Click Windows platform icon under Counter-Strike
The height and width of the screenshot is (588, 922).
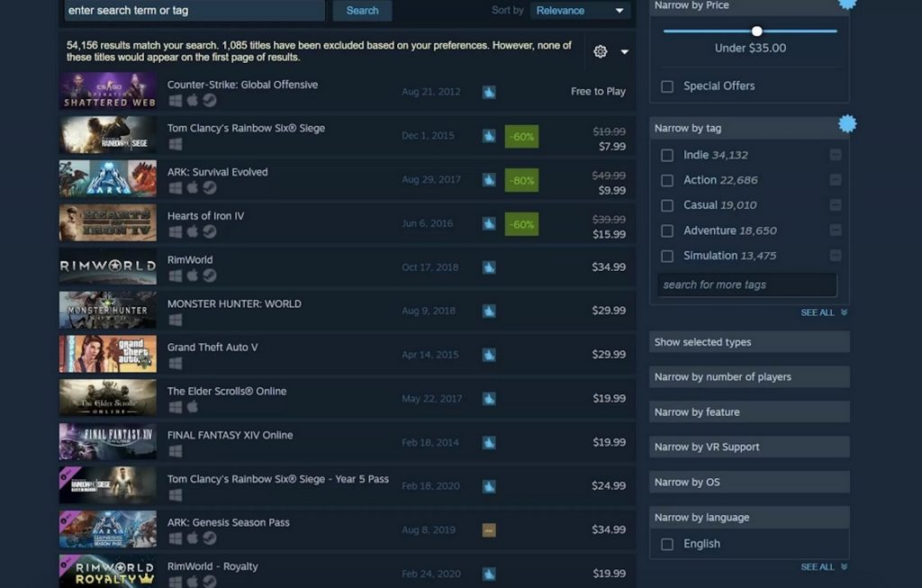pyautogui.click(x=176, y=101)
